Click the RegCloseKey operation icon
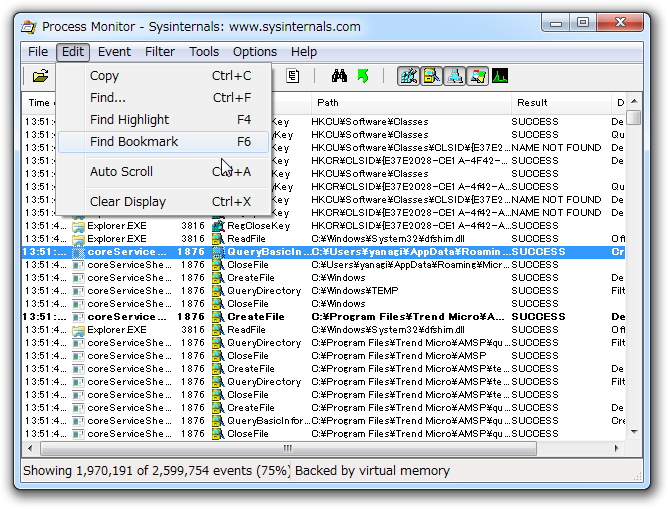The height and width of the screenshot is (509, 668). (218, 226)
